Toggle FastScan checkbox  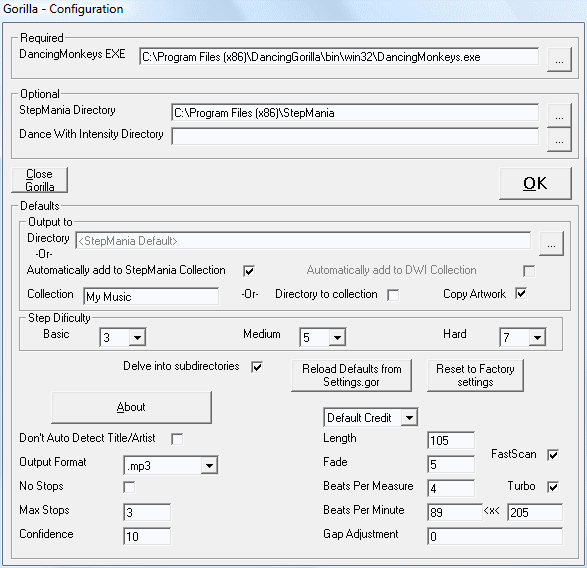click(553, 455)
